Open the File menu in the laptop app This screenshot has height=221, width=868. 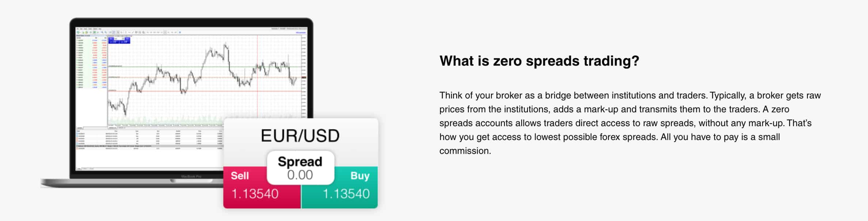(77, 29)
